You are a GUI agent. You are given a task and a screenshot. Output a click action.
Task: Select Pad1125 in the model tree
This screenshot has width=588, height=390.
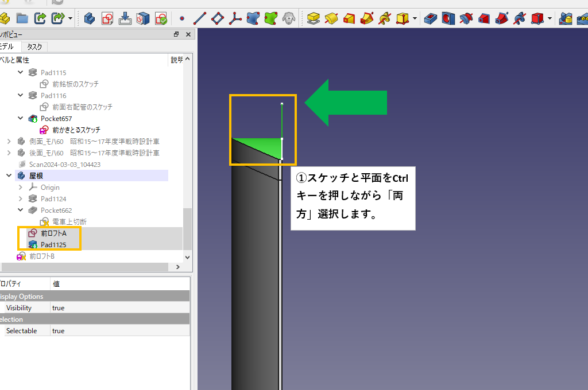click(53, 245)
